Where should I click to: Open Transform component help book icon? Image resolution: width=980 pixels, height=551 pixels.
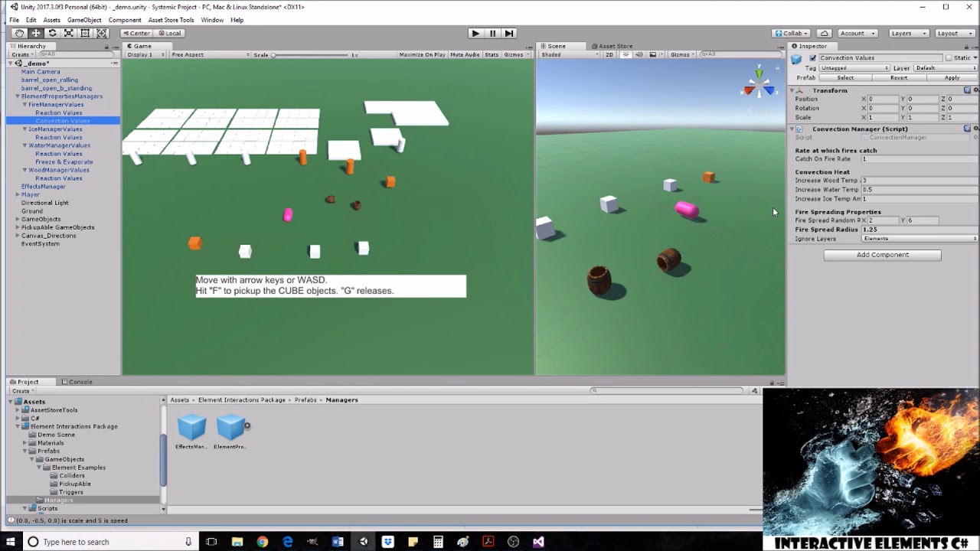[967, 90]
